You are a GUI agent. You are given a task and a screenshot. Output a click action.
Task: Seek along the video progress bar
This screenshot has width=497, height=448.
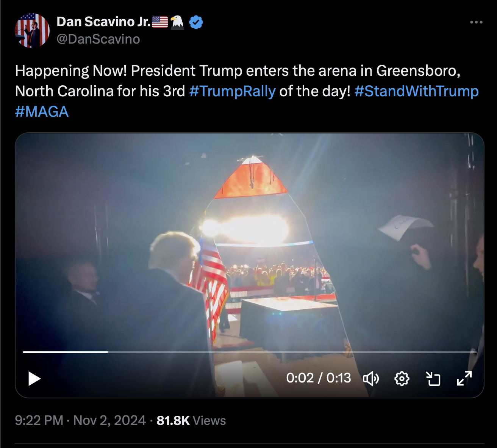[250, 352]
